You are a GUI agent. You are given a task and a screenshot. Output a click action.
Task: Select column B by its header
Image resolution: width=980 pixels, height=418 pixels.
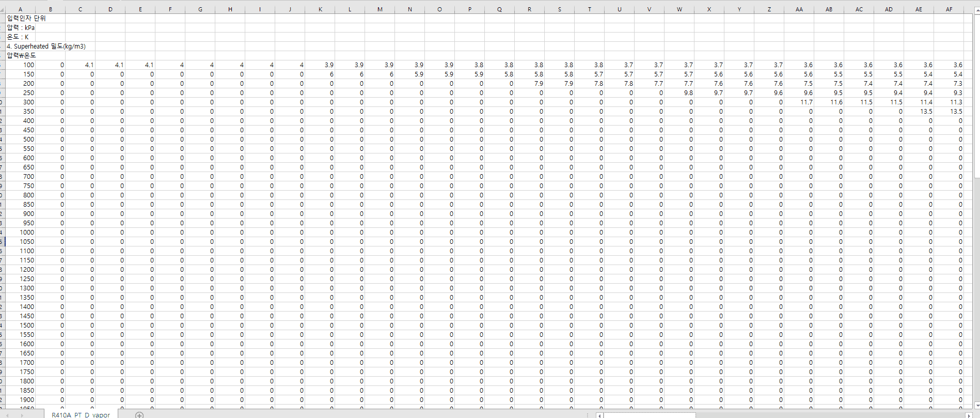click(50, 9)
